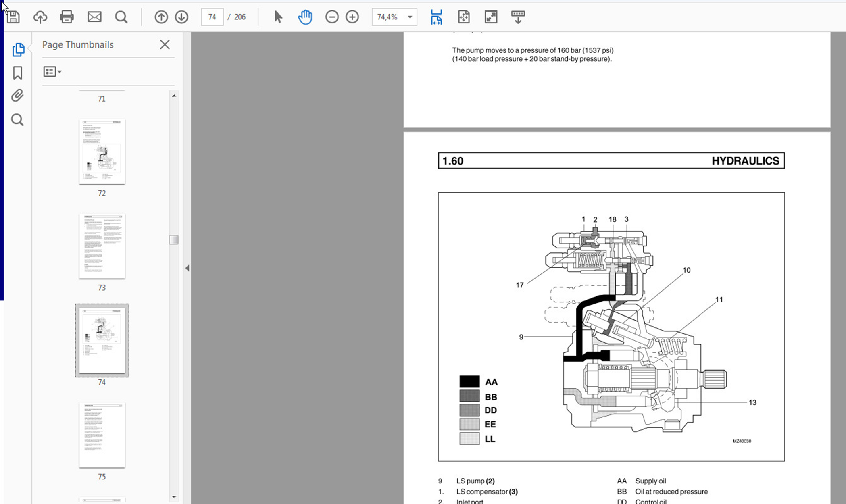Collapse the navigation pane arrow
This screenshot has height=504, width=846.
coord(187,268)
